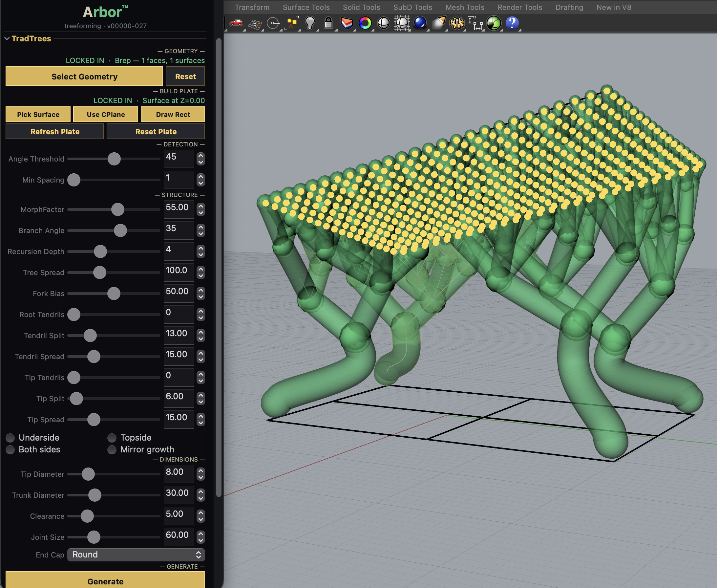This screenshot has width=717, height=588.
Task: Click the Generate button
Action: point(105,580)
